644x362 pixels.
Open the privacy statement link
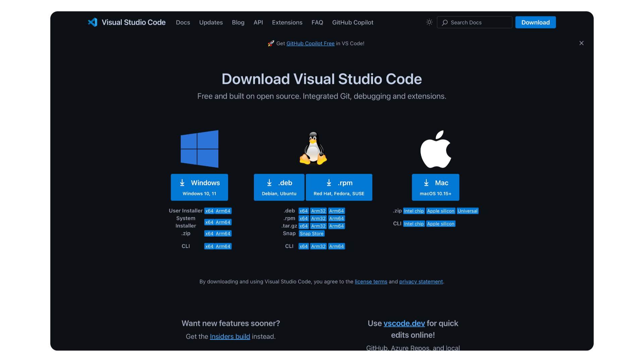(421, 282)
